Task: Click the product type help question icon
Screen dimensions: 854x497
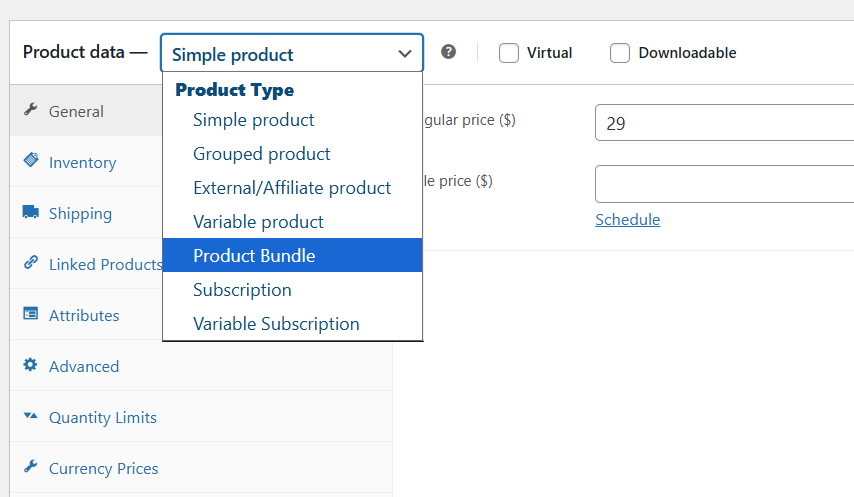Action: pos(448,52)
